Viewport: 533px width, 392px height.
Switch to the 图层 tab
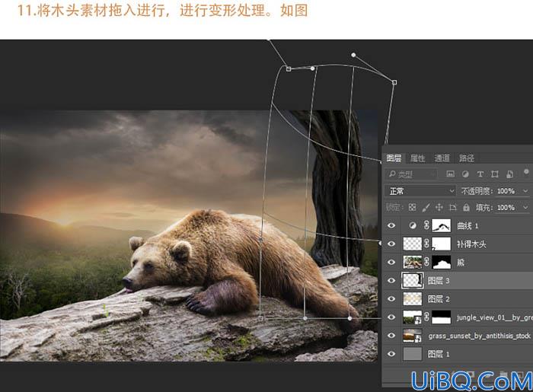point(394,158)
